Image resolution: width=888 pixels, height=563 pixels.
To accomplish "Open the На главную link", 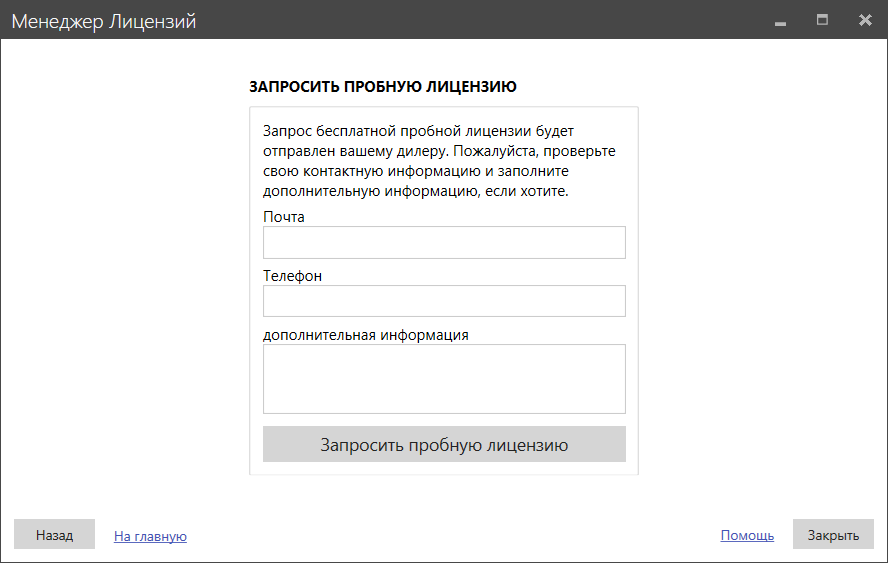I will click(150, 536).
